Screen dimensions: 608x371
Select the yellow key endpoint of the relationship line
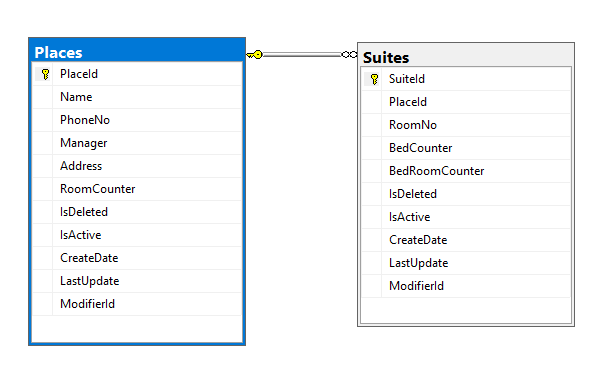pyautogui.click(x=255, y=55)
